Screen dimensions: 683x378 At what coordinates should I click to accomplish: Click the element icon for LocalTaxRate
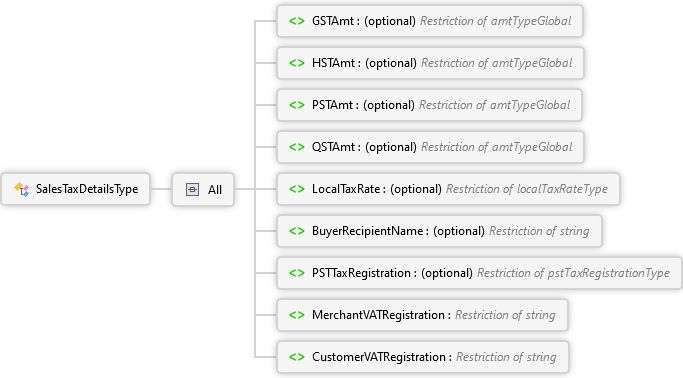(297, 189)
